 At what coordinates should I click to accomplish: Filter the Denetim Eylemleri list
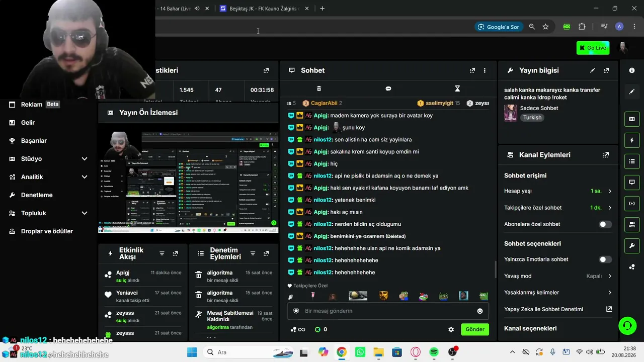click(253, 253)
